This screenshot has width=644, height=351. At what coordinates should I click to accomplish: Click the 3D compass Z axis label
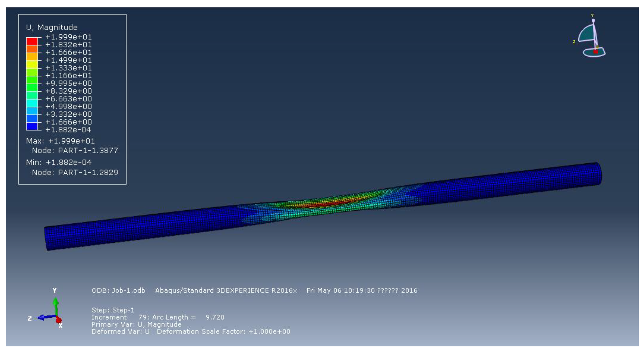click(574, 42)
